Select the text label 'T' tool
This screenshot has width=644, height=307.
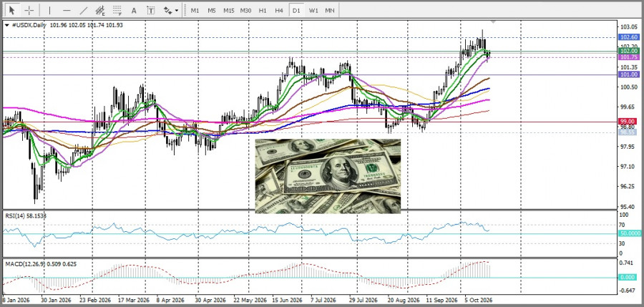[151, 11]
